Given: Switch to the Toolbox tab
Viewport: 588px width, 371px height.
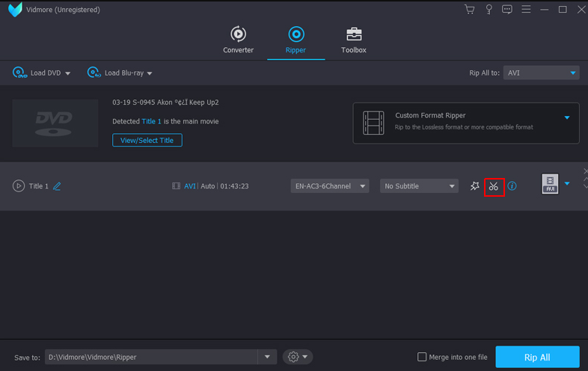Looking at the screenshot, I should click(x=354, y=40).
